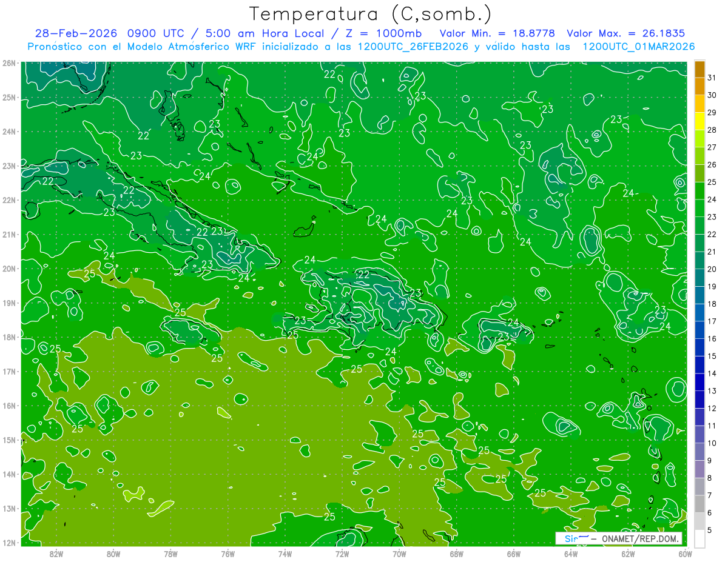The height and width of the screenshot is (562, 728).
Task: Click the "25N" latitude axis label
Action: pos(9,97)
